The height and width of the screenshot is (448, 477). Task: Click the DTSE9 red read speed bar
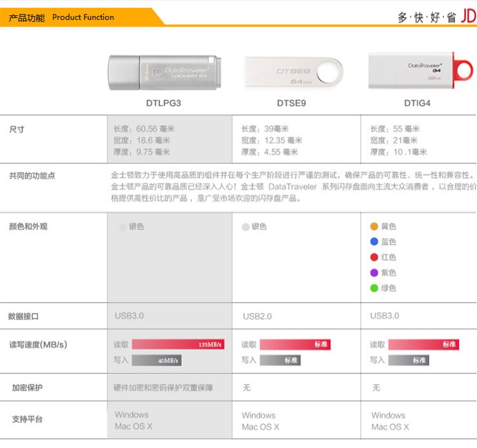(295, 344)
